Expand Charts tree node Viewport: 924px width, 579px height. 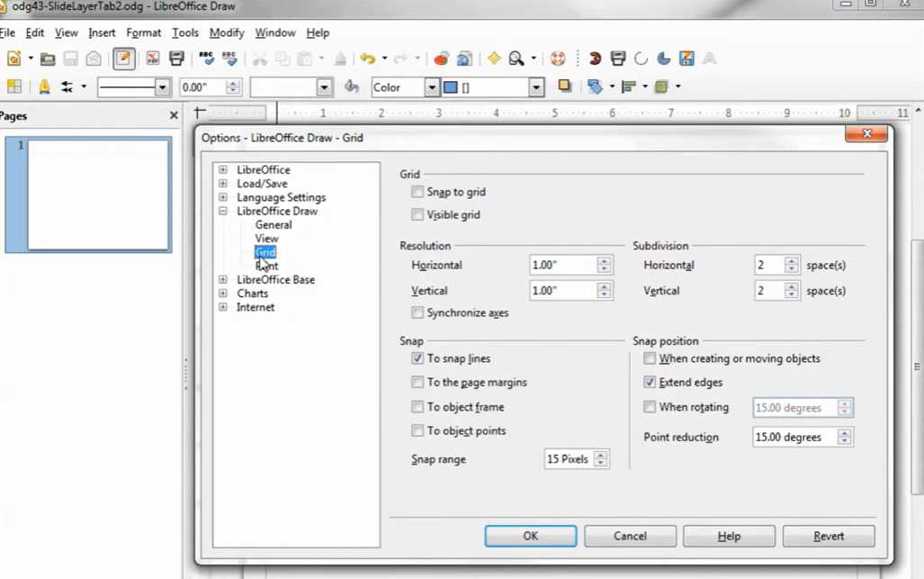coord(223,293)
